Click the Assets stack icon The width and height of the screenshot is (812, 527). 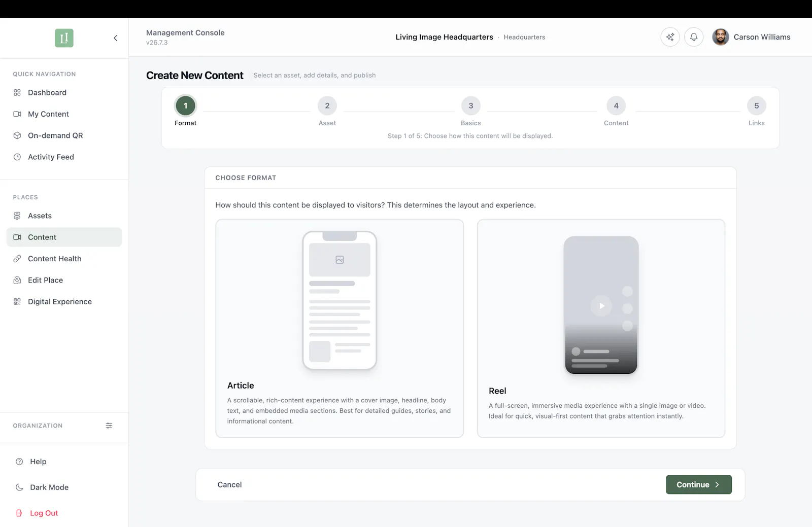pos(17,216)
